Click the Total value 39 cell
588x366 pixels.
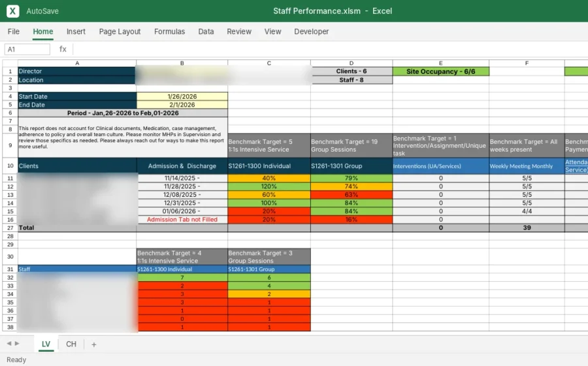(x=527, y=227)
